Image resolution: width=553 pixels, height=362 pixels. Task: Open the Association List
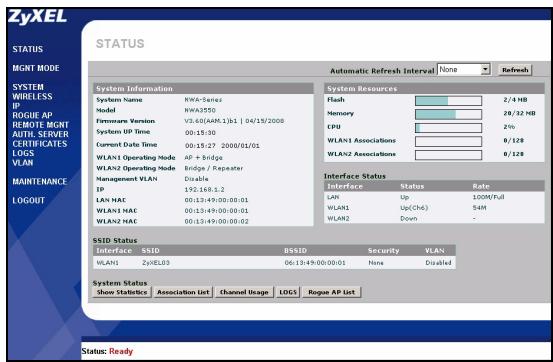coord(183,292)
